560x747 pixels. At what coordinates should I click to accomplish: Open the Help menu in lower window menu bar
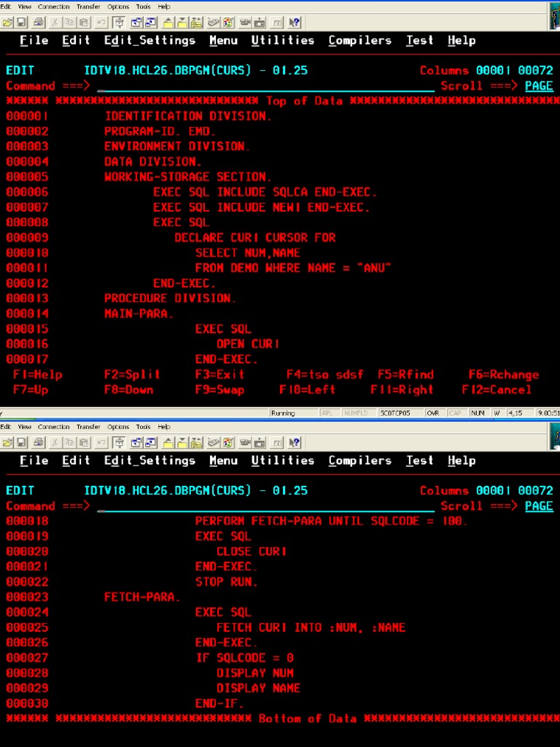tap(164, 427)
